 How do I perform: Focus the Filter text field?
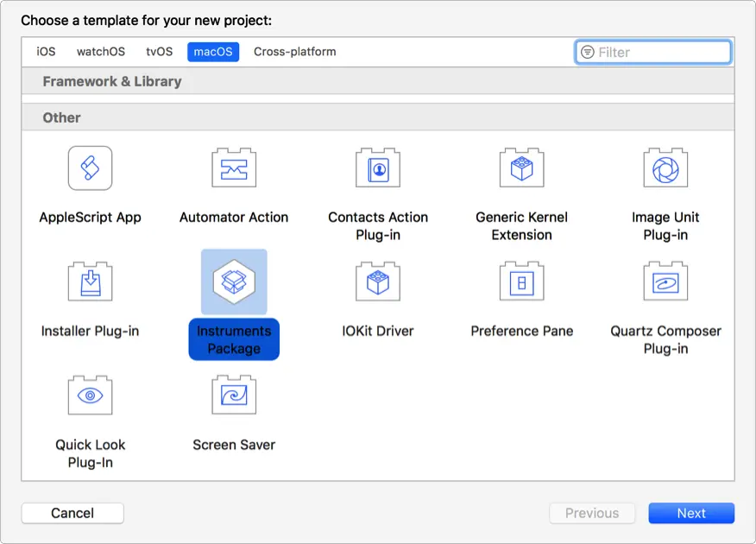[x=653, y=52]
